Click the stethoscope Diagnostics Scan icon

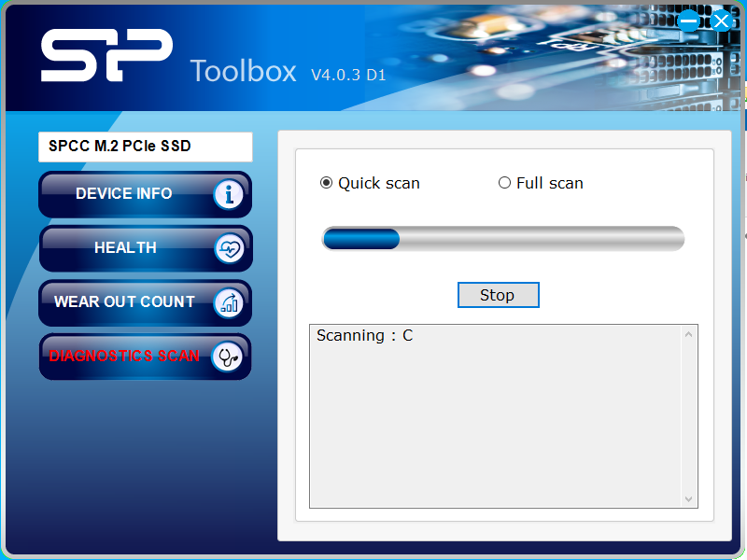point(228,357)
